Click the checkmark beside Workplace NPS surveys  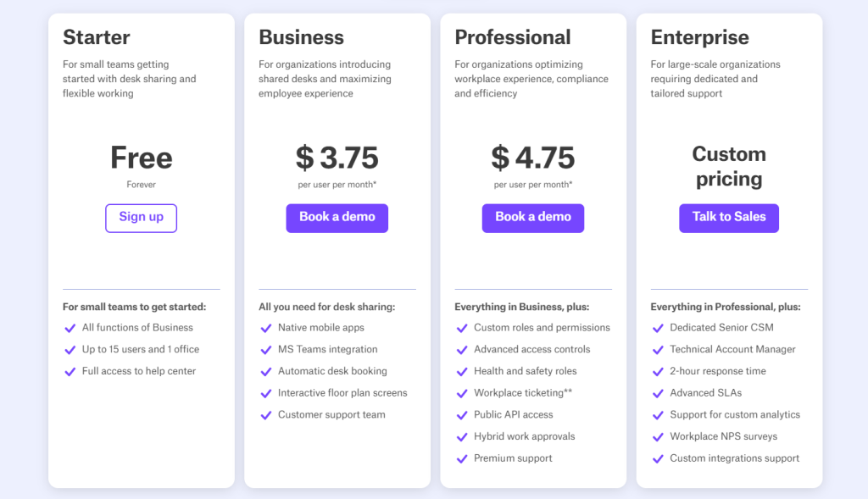tap(658, 436)
